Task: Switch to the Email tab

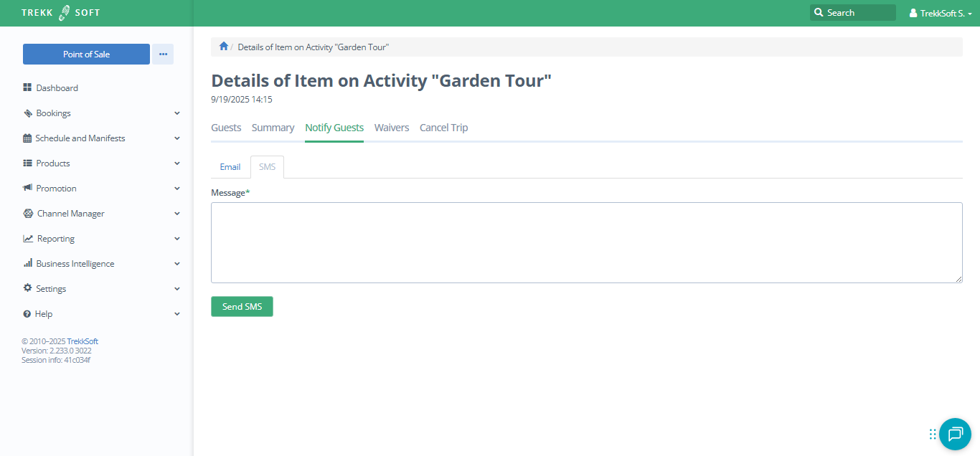Action: click(x=230, y=167)
